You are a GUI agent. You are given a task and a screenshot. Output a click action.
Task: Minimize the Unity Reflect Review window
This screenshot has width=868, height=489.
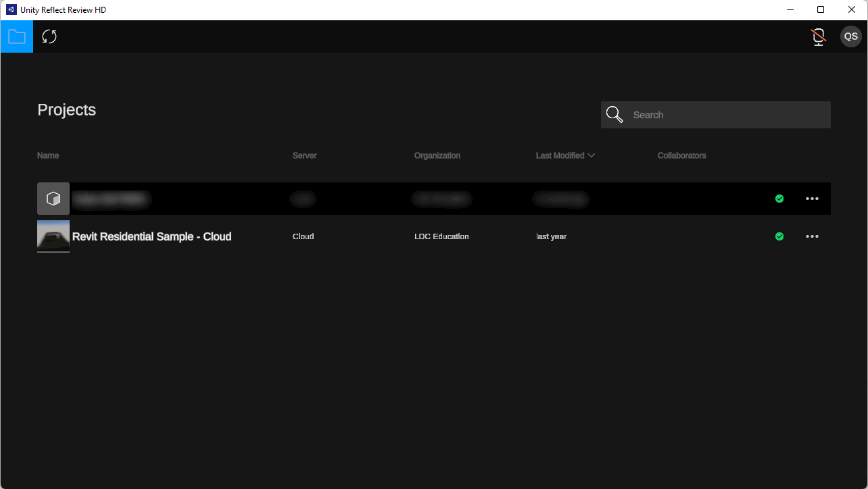pos(790,10)
